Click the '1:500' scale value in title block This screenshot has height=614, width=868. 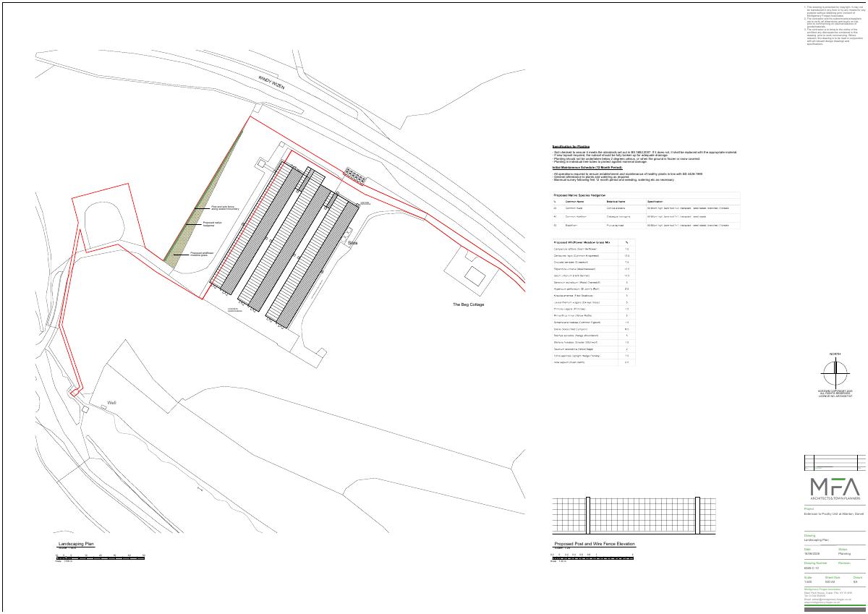808,582
